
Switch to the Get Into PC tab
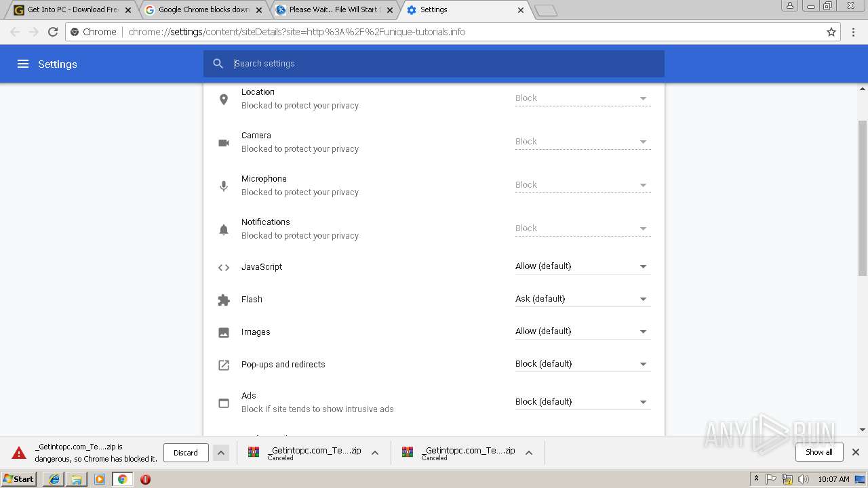click(73, 10)
